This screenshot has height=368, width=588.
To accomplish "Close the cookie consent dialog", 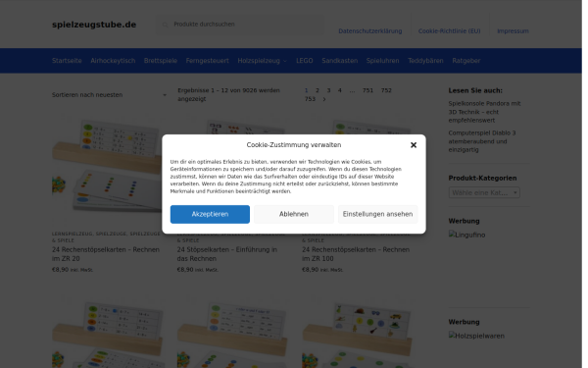I will [414, 145].
